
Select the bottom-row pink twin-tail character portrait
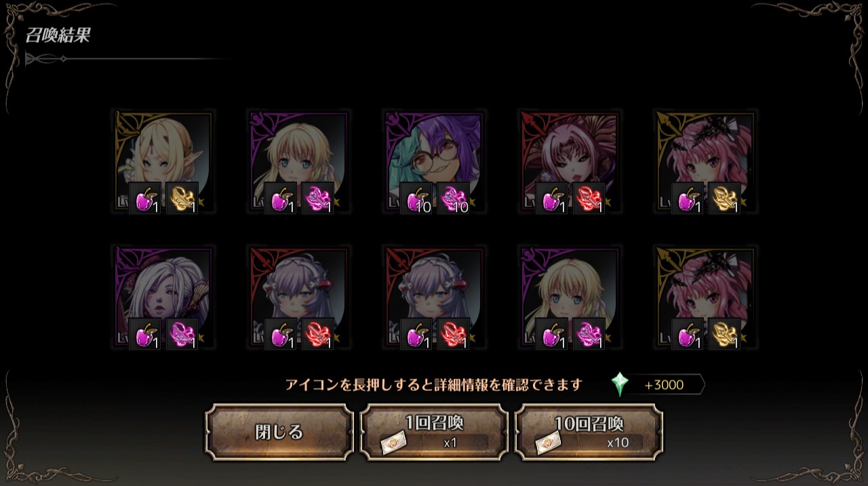tap(705, 297)
